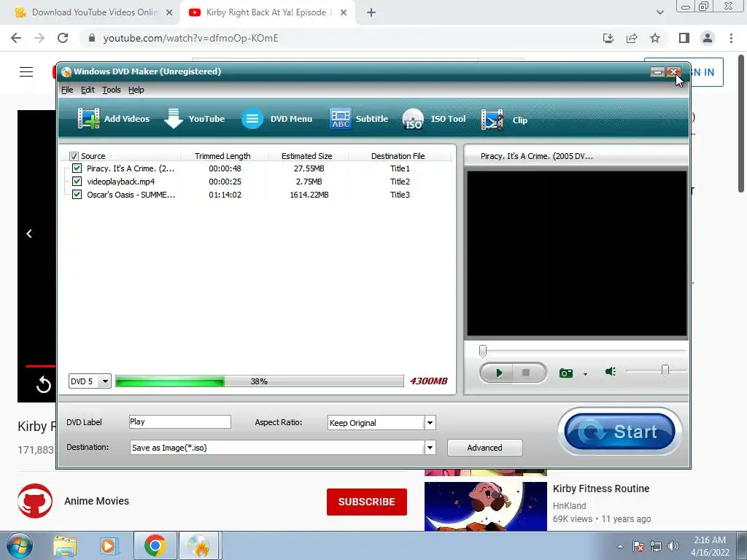This screenshot has height=560, width=747.
Task: Open the Tools menu
Action: click(112, 90)
